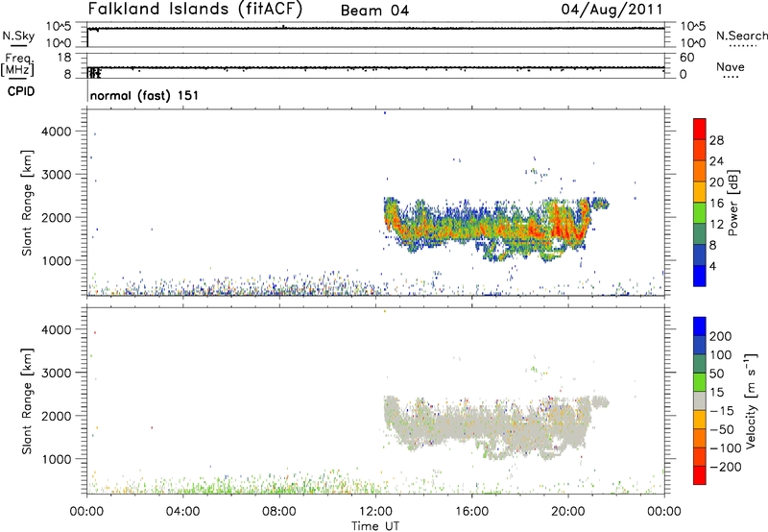This screenshot has height=532, width=768.
Task: Click the '12:00' time tick label
Action: tap(375, 512)
